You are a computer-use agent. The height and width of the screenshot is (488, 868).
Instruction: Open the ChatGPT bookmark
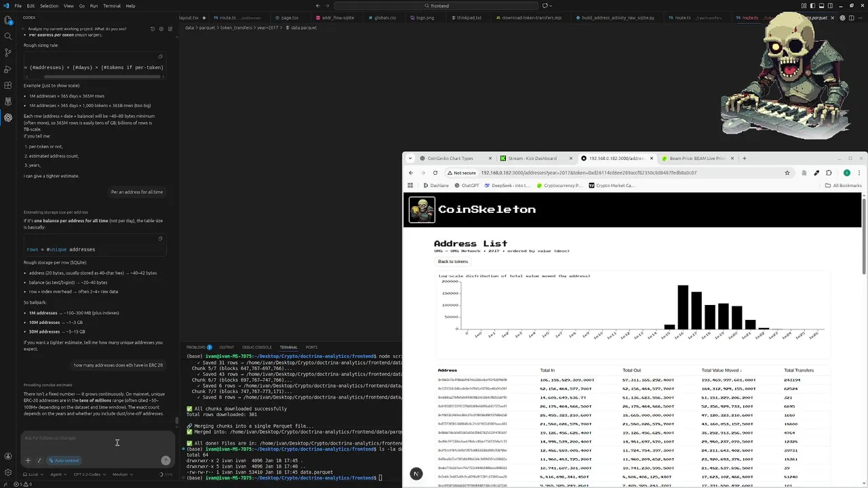click(x=465, y=186)
